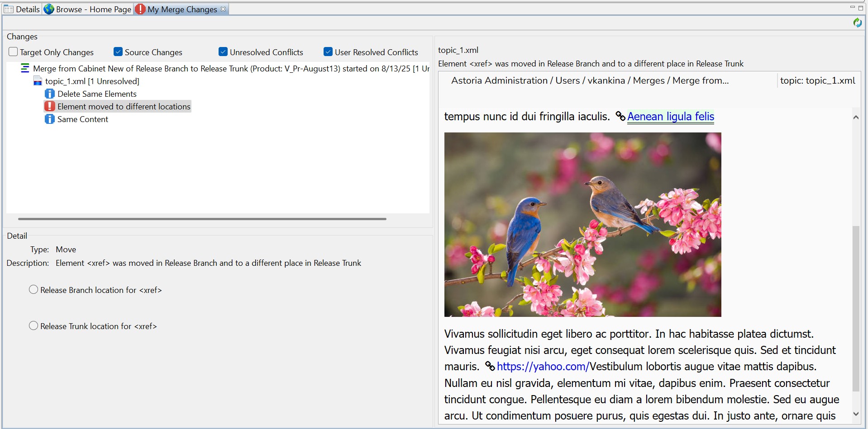Click the topic_1.xml file icon
The image size is (868, 429).
click(38, 81)
